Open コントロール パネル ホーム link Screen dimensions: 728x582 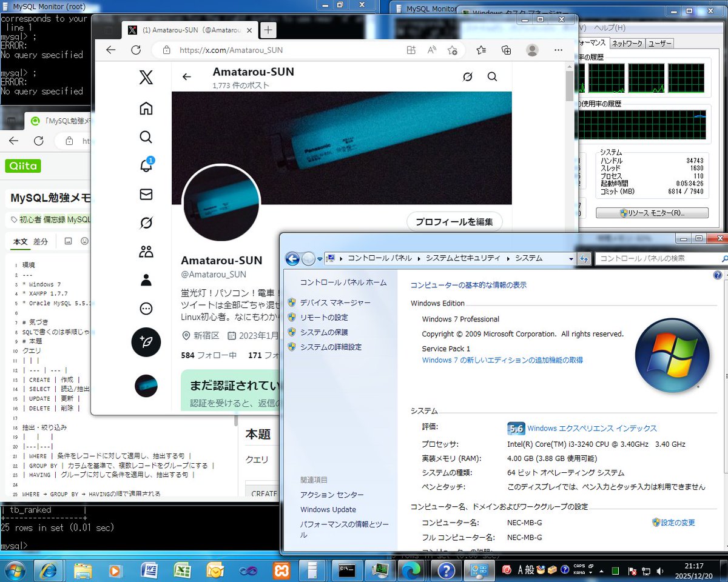point(343,283)
